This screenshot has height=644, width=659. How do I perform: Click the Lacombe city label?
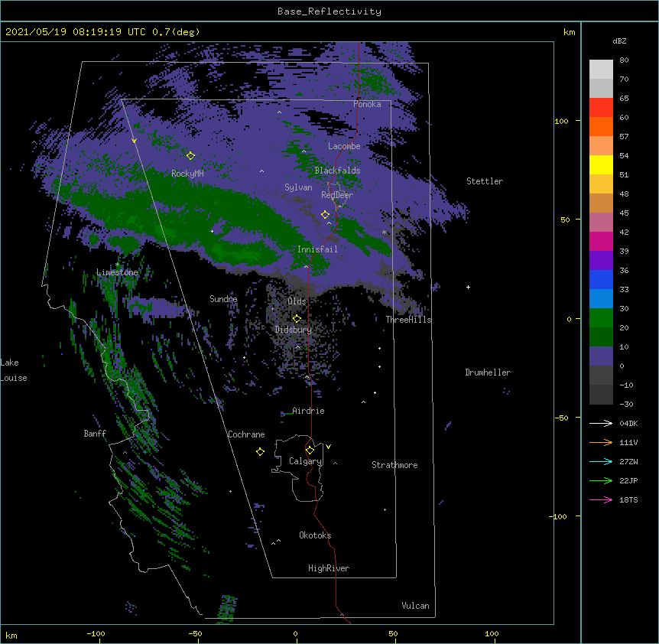click(344, 146)
